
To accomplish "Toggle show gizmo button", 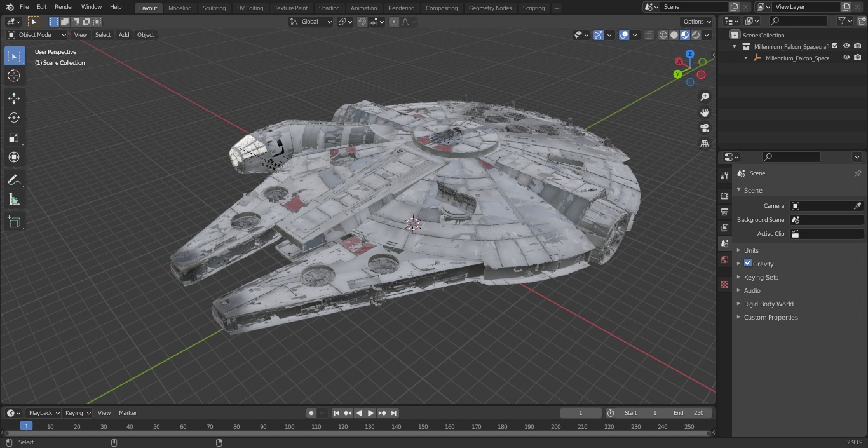I will tap(598, 35).
